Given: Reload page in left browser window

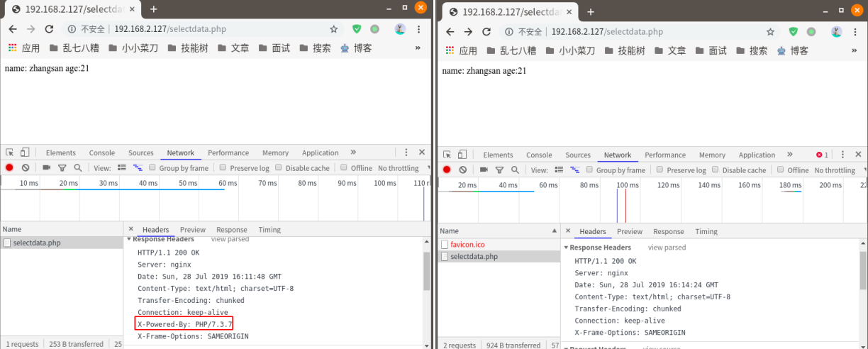Looking at the screenshot, I should coord(49,29).
